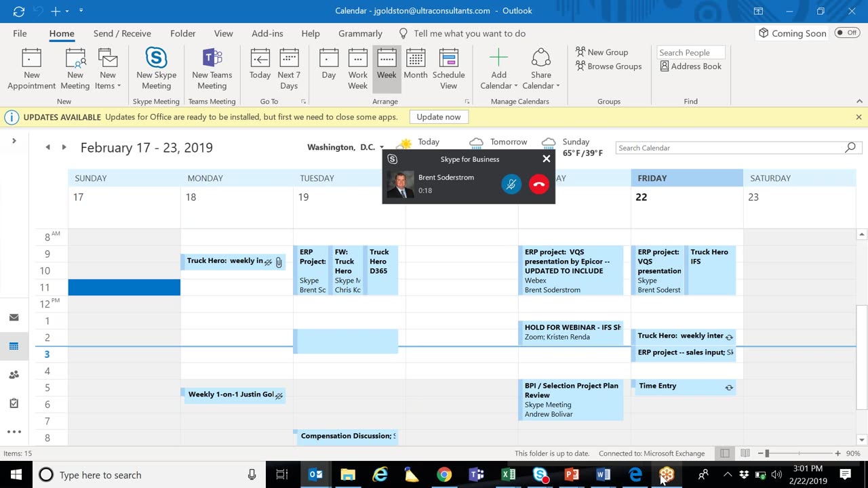Hang up the Skype call

pos(539,184)
